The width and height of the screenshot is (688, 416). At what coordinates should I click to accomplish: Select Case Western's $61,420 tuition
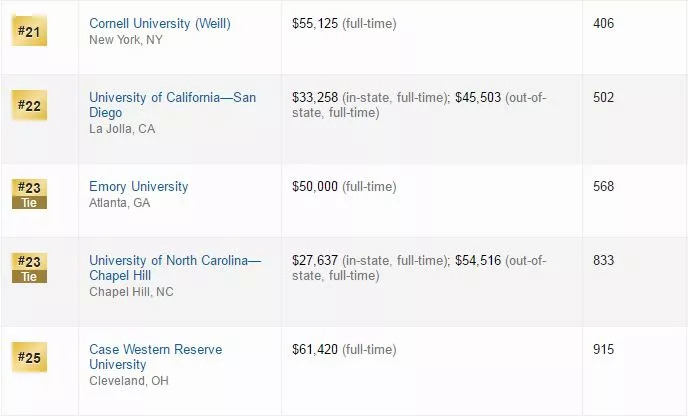(315, 350)
